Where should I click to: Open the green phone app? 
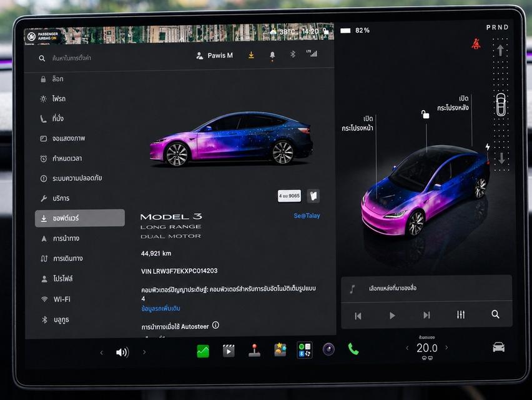[353, 349]
